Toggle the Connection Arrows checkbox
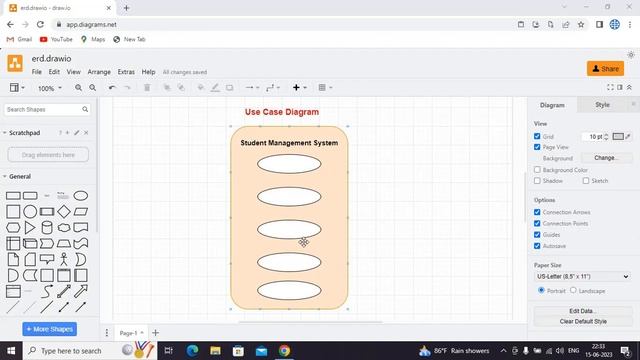Viewport: 640px width, 360px height. (x=537, y=212)
